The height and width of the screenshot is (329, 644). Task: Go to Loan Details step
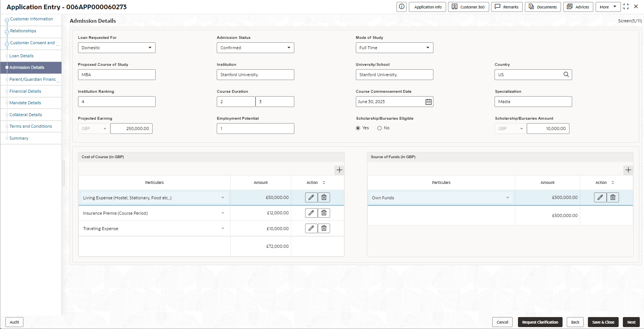click(x=22, y=56)
